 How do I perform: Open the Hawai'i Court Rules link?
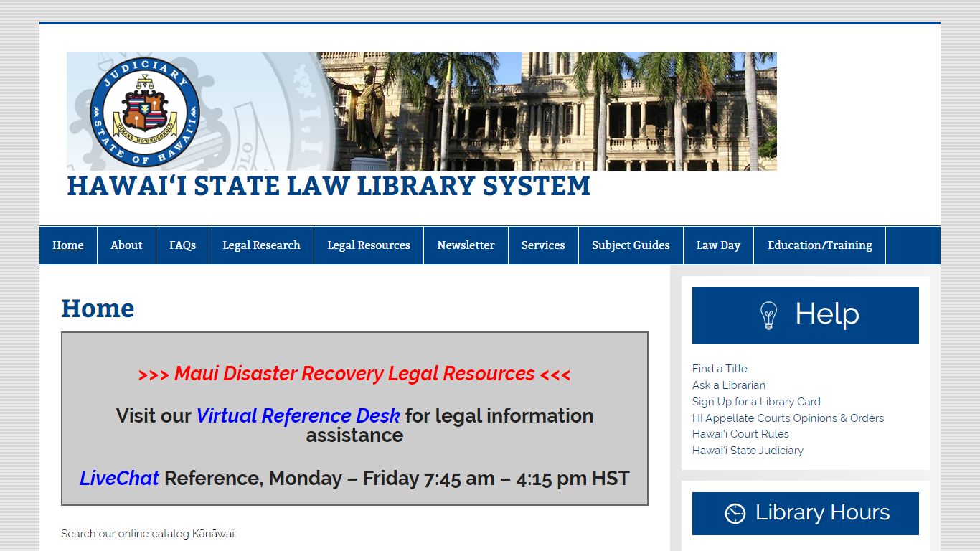point(740,434)
